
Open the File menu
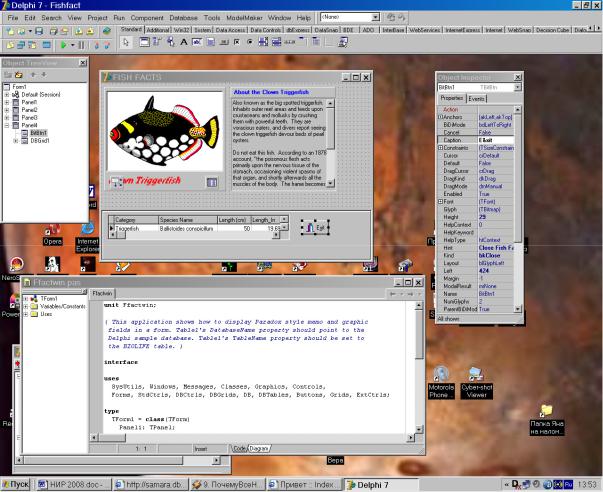point(12,18)
